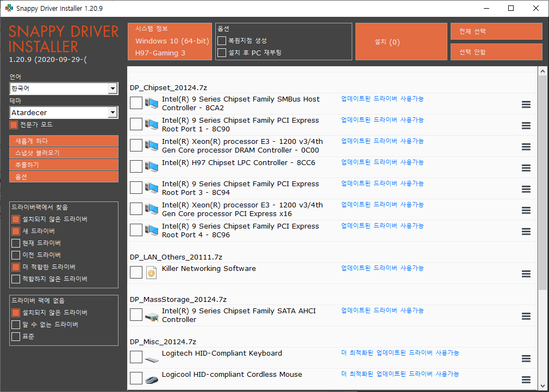The image size is (549, 392).
Task: Select checkbox for SMBus Host Controller driver
Action: [x=136, y=103]
